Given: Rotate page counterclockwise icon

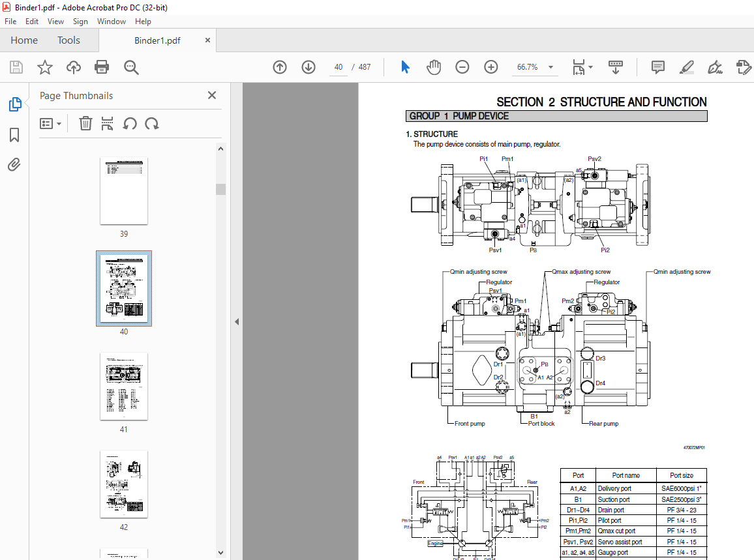Looking at the screenshot, I should tap(130, 123).
